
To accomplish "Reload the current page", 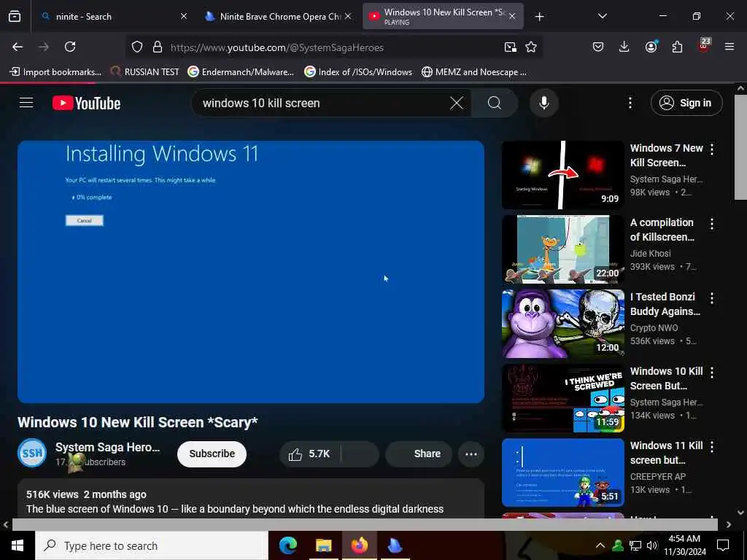I will click(x=70, y=47).
